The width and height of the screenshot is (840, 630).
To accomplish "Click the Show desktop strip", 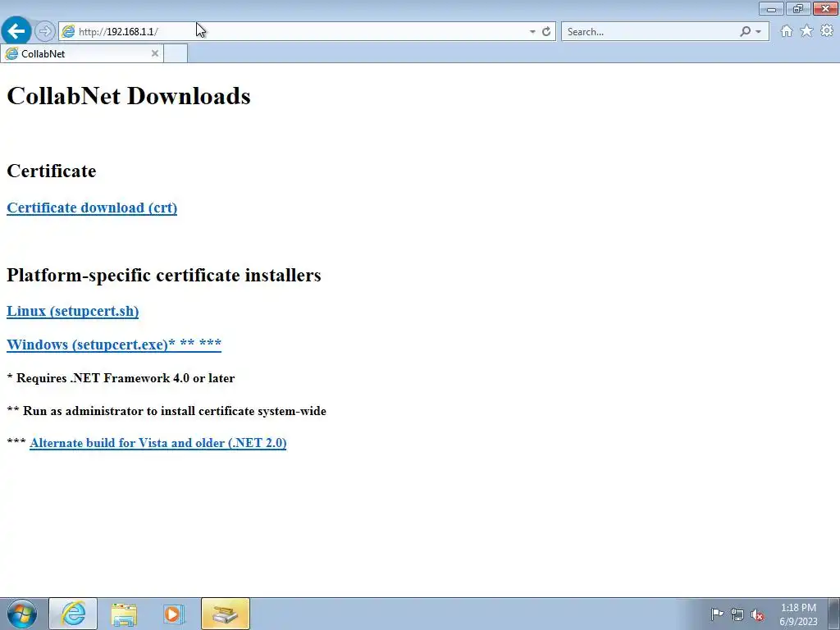I will pos(834,614).
